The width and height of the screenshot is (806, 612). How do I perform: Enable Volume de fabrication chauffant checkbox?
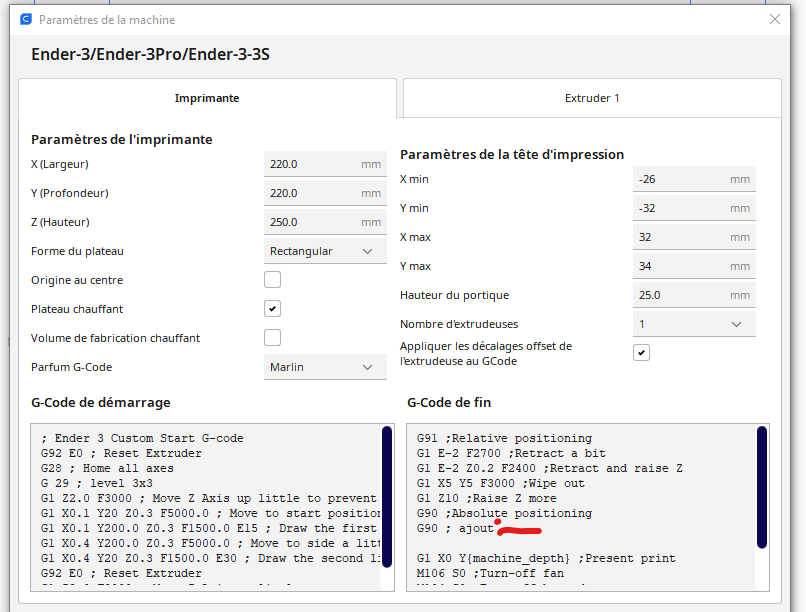272,338
